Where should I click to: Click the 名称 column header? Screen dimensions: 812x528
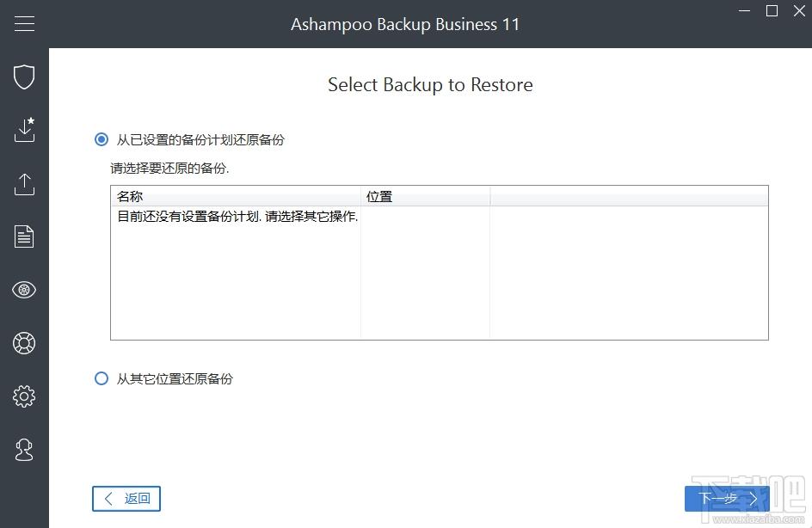(236, 197)
